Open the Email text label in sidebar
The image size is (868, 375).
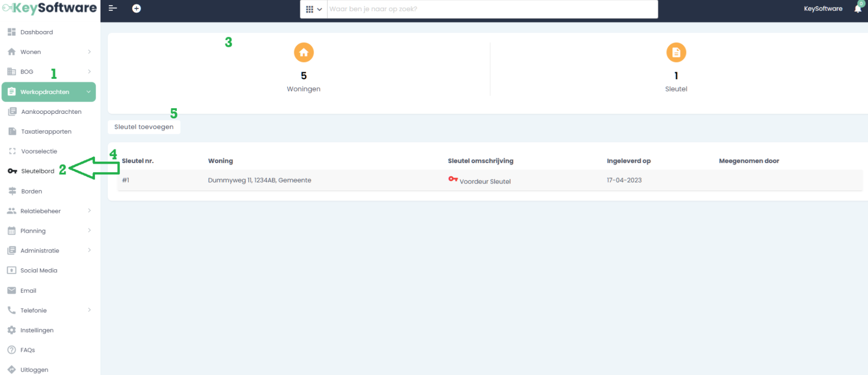pos(28,291)
